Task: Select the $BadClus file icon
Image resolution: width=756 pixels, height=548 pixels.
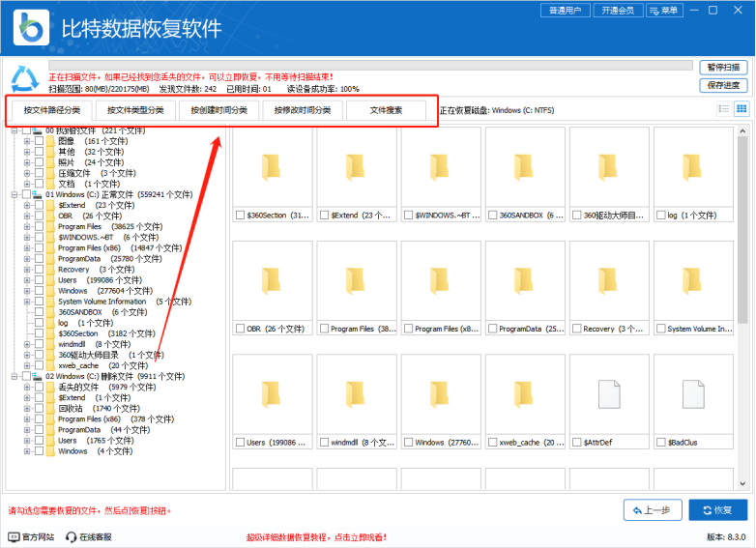Action: click(693, 394)
